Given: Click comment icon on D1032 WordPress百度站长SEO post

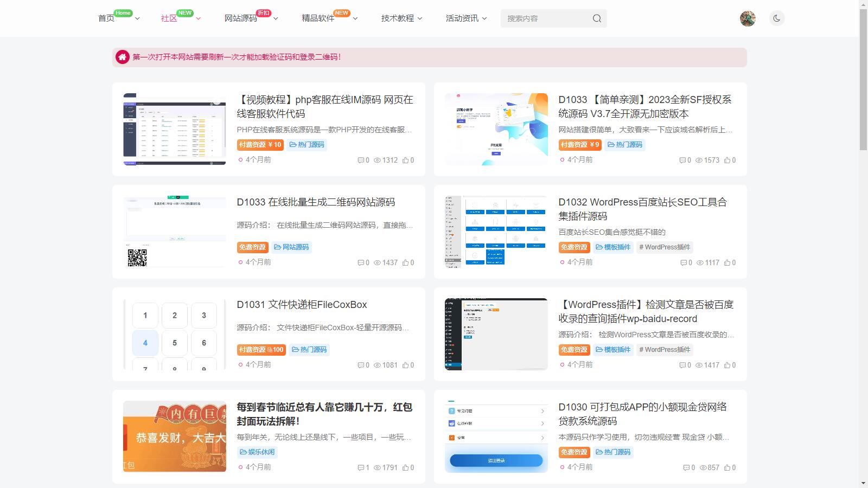Looking at the screenshot, I should coord(683,263).
